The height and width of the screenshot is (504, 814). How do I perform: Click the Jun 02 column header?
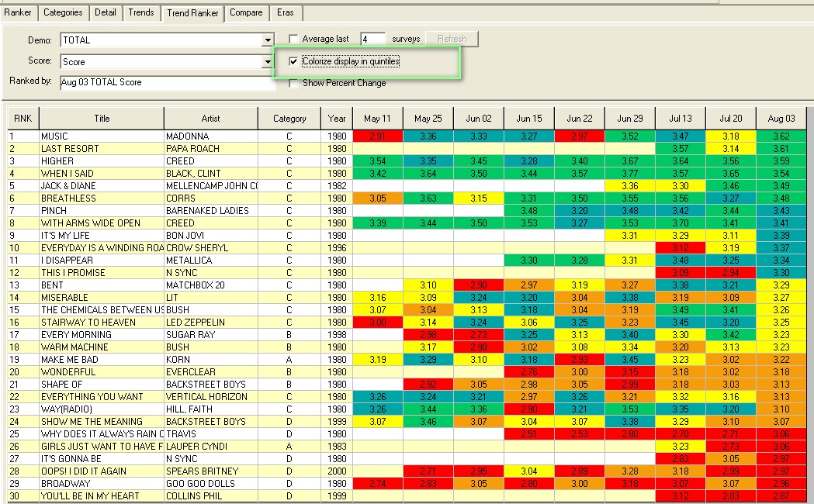click(479, 119)
